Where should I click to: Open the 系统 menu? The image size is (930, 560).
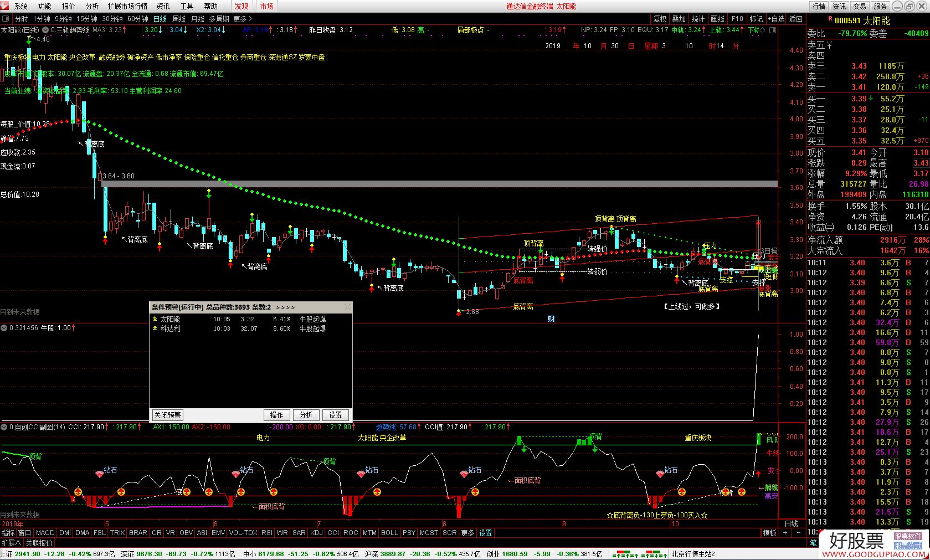21,6
